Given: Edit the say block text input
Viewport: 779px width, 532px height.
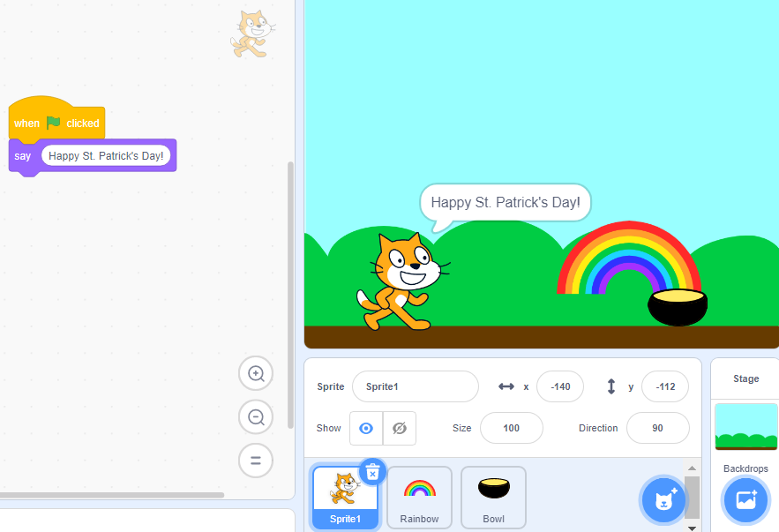Looking at the screenshot, I should click(x=106, y=156).
